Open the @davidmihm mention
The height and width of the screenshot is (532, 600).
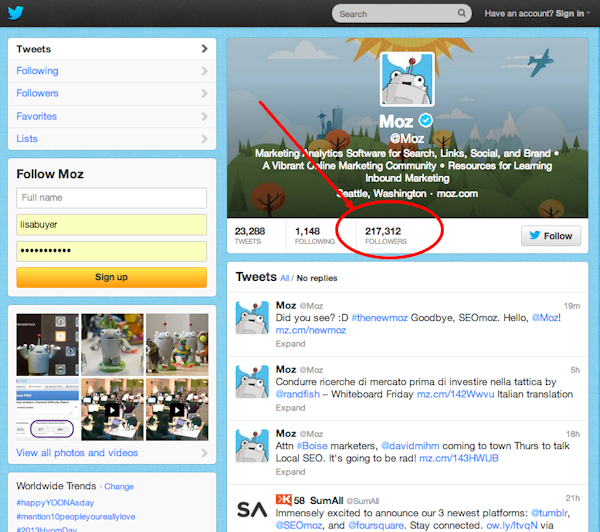[410, 446]
